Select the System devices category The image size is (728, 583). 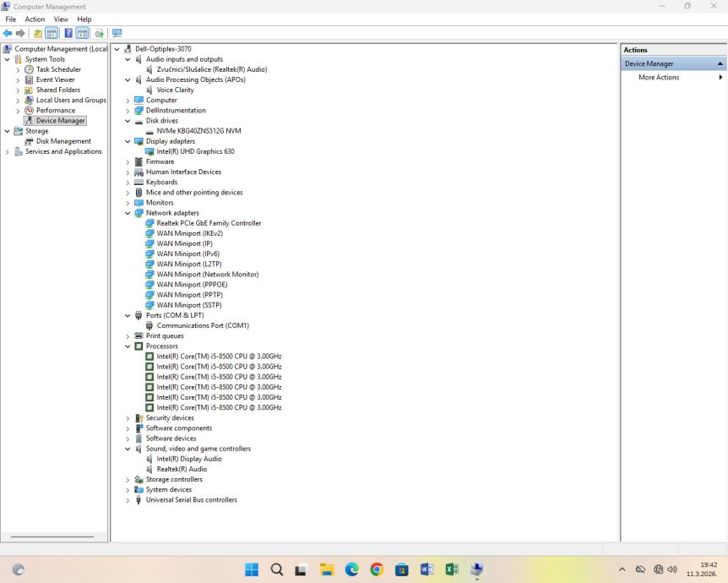(169, 489)
